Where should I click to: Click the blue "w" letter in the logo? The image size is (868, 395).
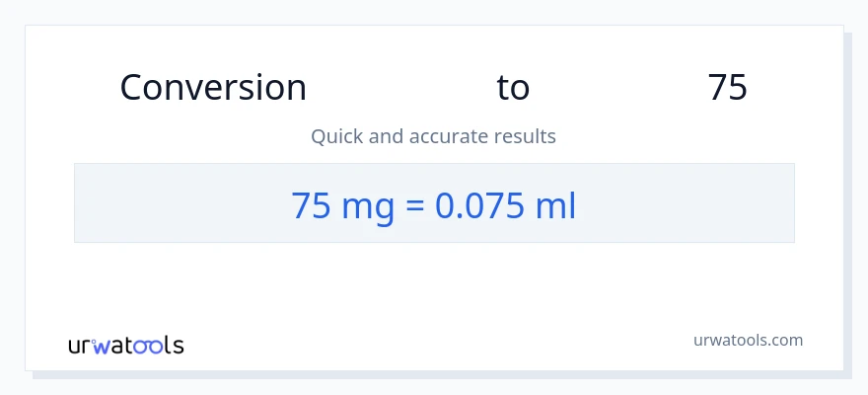(x=101, y=346)
